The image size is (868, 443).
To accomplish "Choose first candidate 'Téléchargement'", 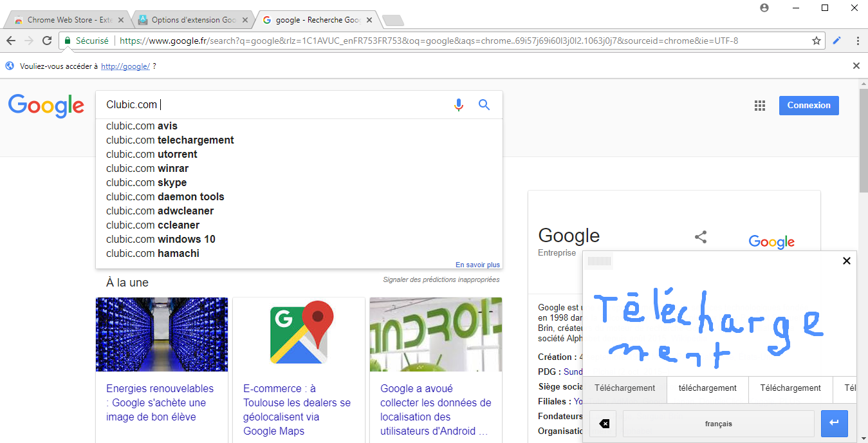I will pyautogui.click(x=625, y=388).
